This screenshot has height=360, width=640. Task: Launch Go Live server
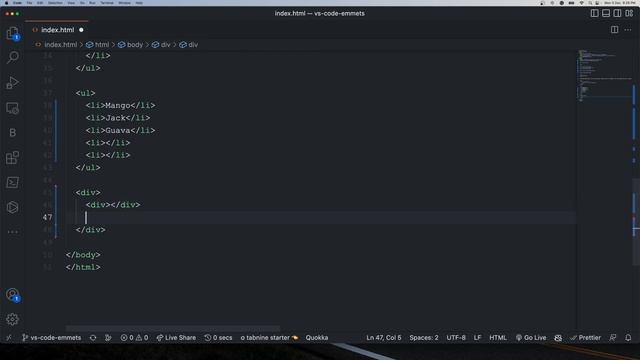(x=531, y=338)
